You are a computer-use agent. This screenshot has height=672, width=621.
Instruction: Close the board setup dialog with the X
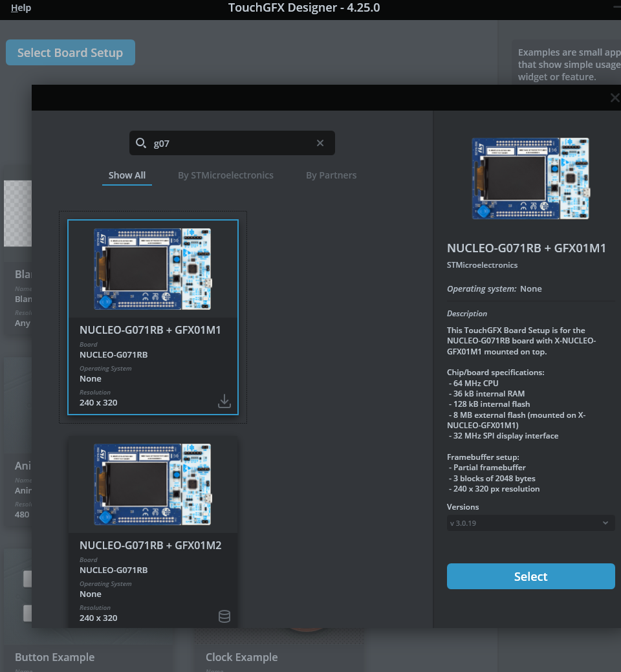614,98
